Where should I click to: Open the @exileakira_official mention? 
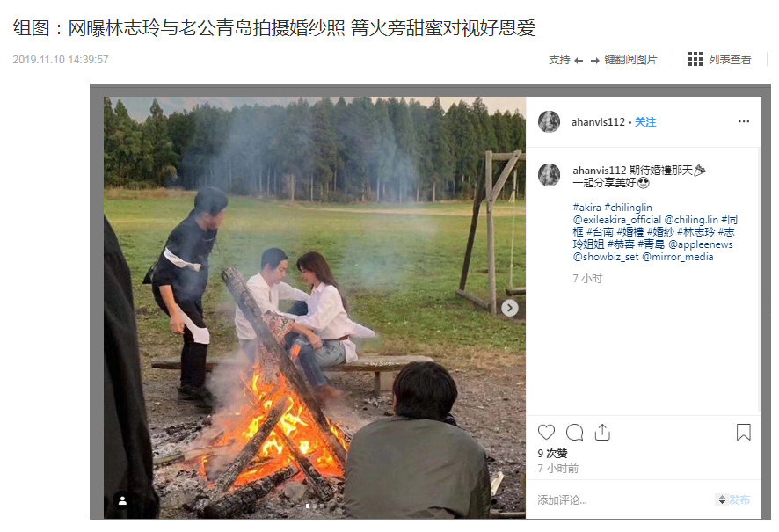click(x=617, y=220)
